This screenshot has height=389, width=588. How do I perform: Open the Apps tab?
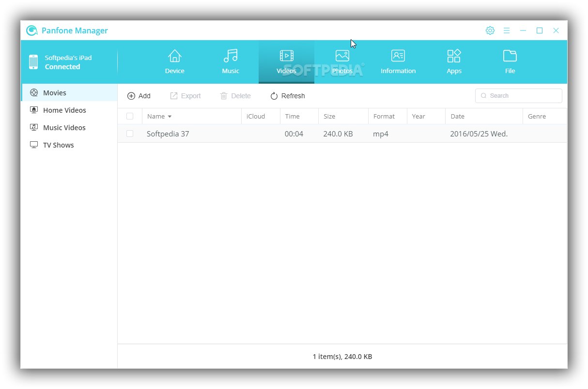[454, 62]
